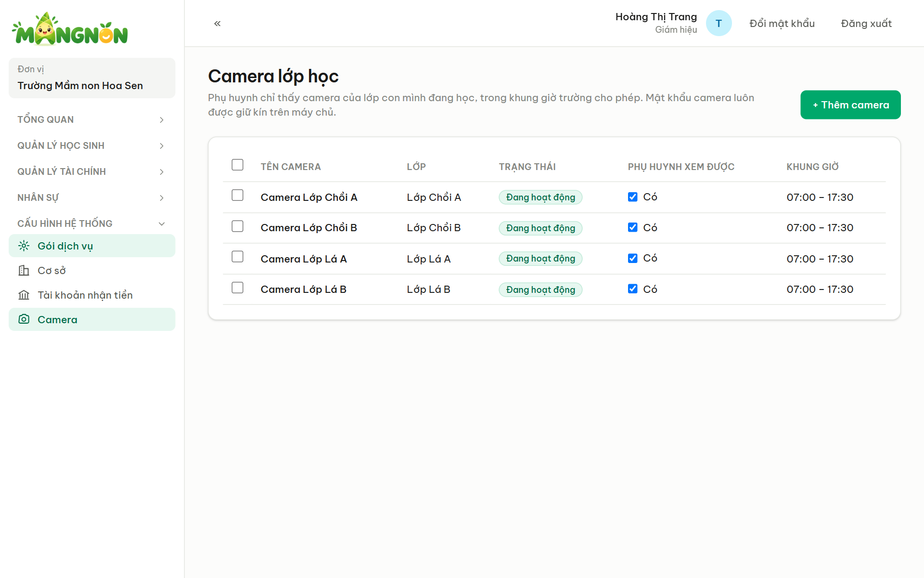
Task: Click the Thêm camera button
Action: pos(850,105)
